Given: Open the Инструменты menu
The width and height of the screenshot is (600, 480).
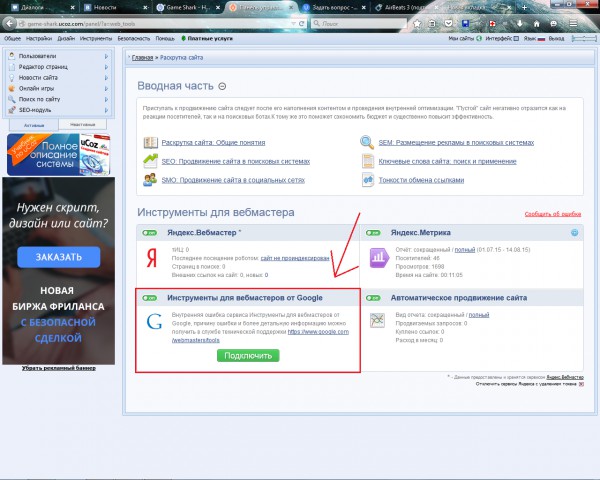Looking at the screenshot, I should pyautogui.click(x=96, y=39).
